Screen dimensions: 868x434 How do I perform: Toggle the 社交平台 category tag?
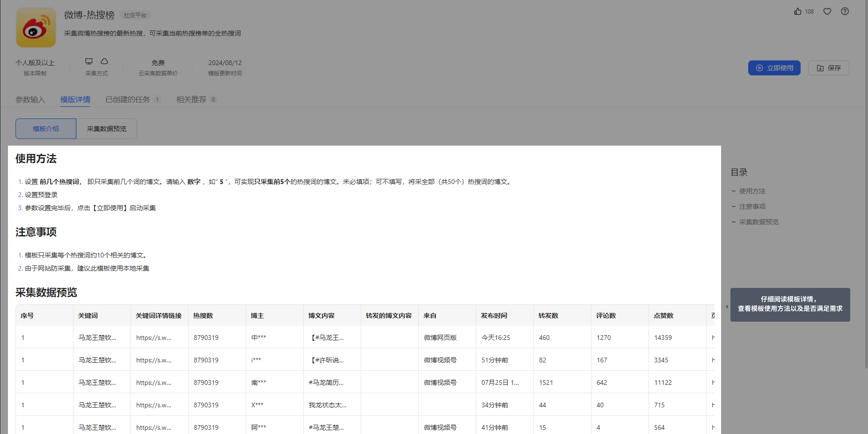click(x=134, y=15)
